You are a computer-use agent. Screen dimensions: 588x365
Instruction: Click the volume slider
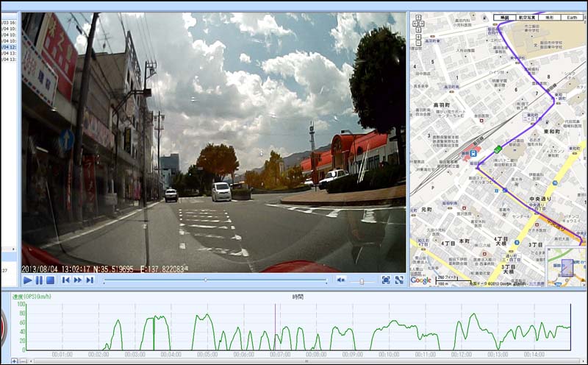[x=361, y=281]
